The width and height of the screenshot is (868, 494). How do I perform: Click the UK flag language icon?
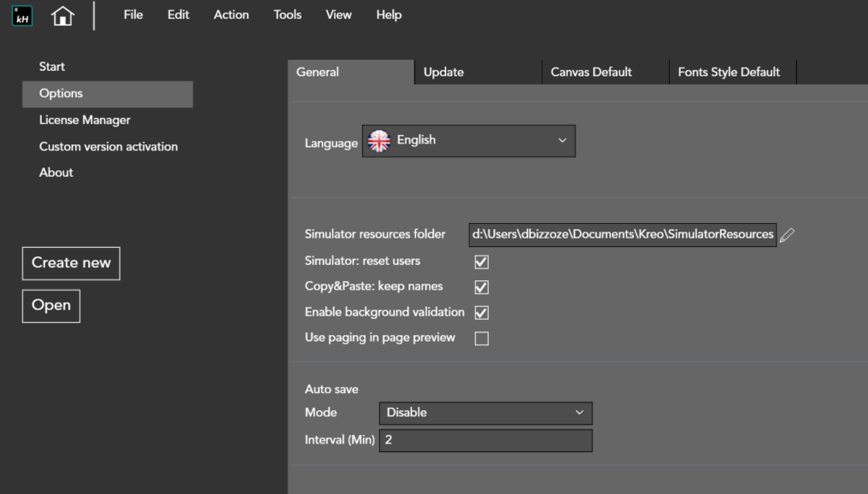pyautogui.click(x=378, y=141)
